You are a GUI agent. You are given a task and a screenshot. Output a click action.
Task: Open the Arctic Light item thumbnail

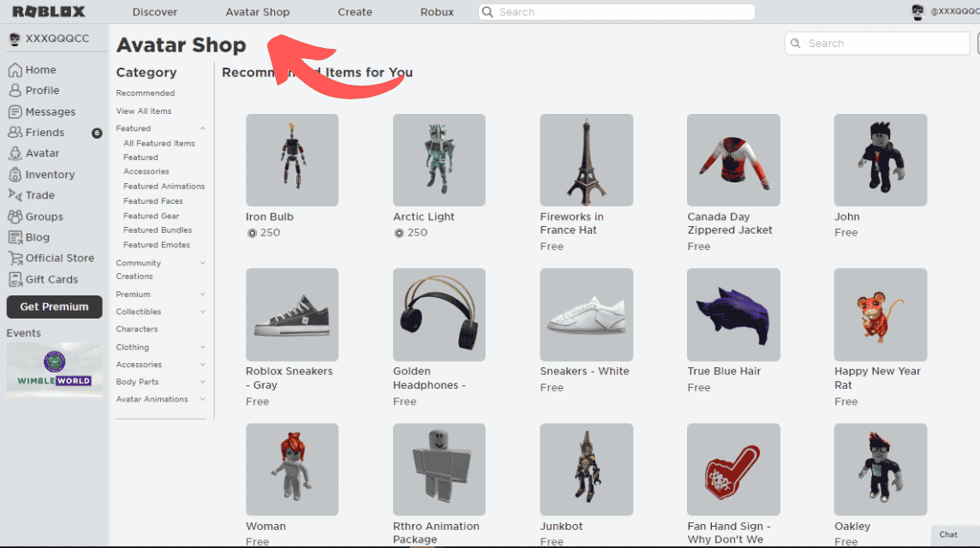pyautogui.click(x=439, y=160)
